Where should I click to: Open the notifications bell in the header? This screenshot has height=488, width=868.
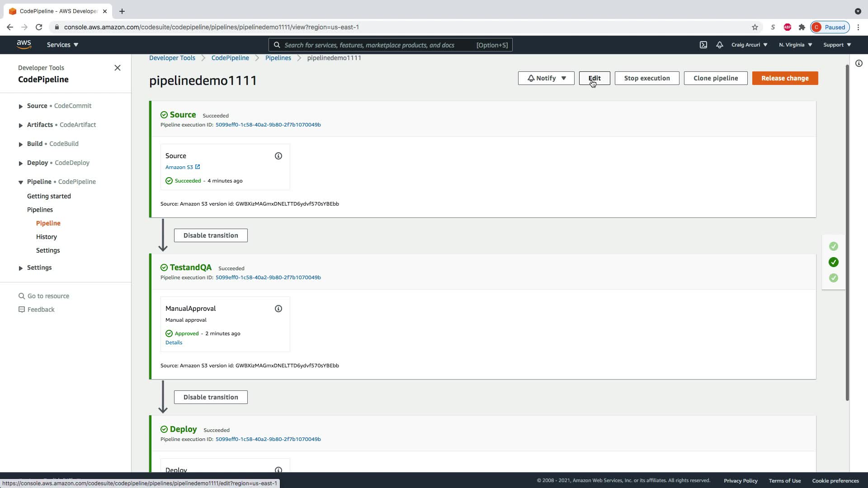click(719, 45)
